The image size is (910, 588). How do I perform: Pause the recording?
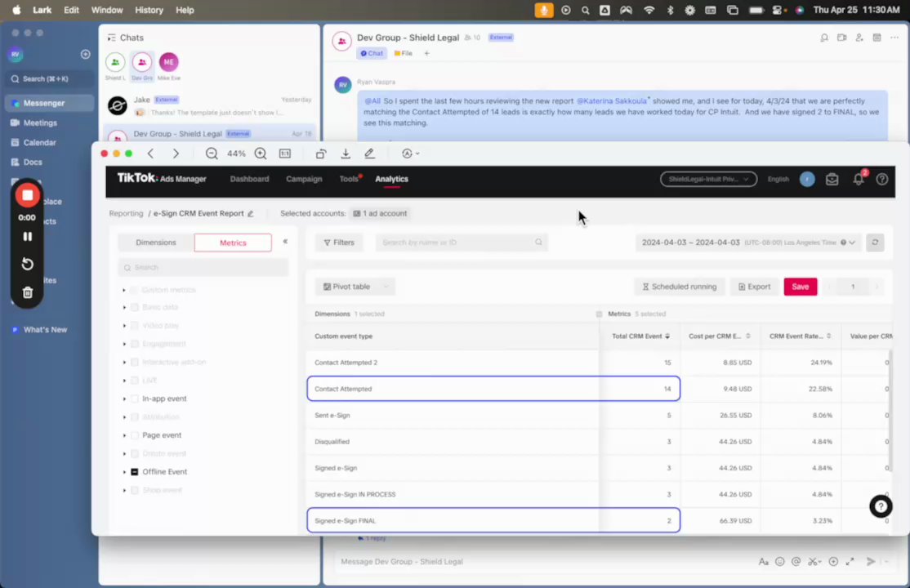[x=27, y=236]
